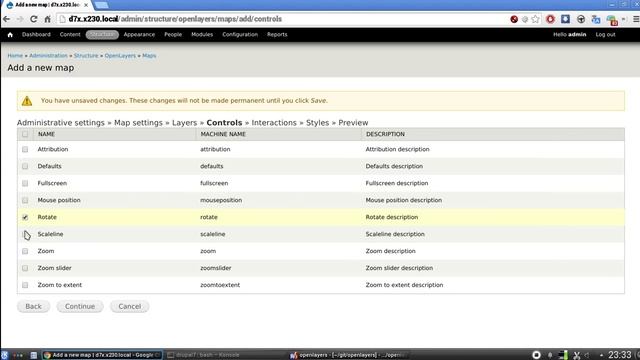Follow the Administration breadcrumb link

point(48,56)
